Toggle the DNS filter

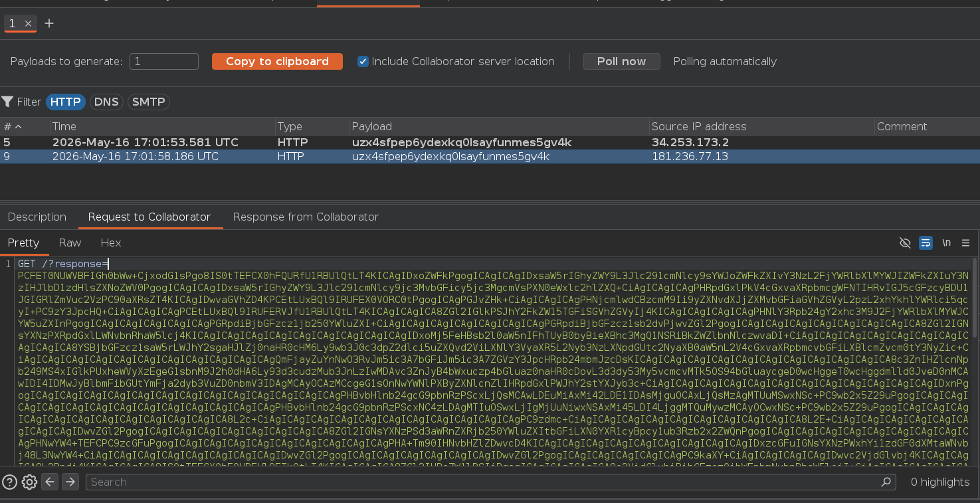coord(106,102)
